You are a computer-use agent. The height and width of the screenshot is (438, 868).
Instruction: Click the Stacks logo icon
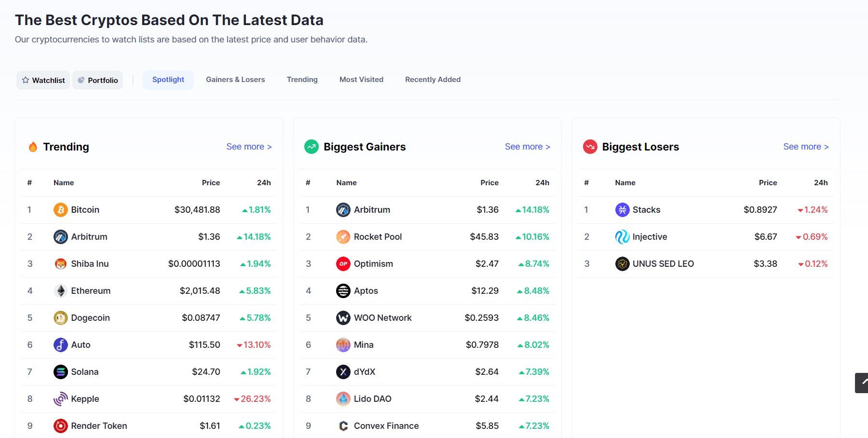coord(622,210)
